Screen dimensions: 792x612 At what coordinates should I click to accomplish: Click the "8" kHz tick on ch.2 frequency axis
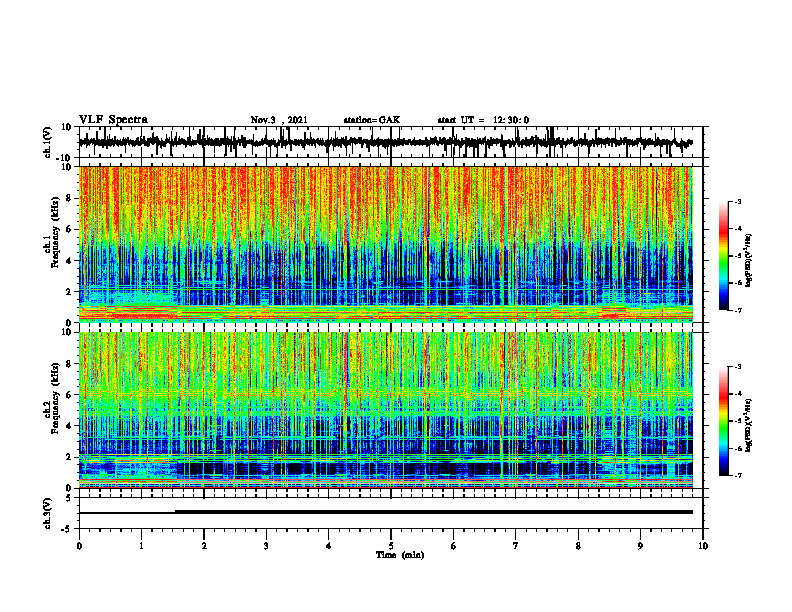(70, 364)
